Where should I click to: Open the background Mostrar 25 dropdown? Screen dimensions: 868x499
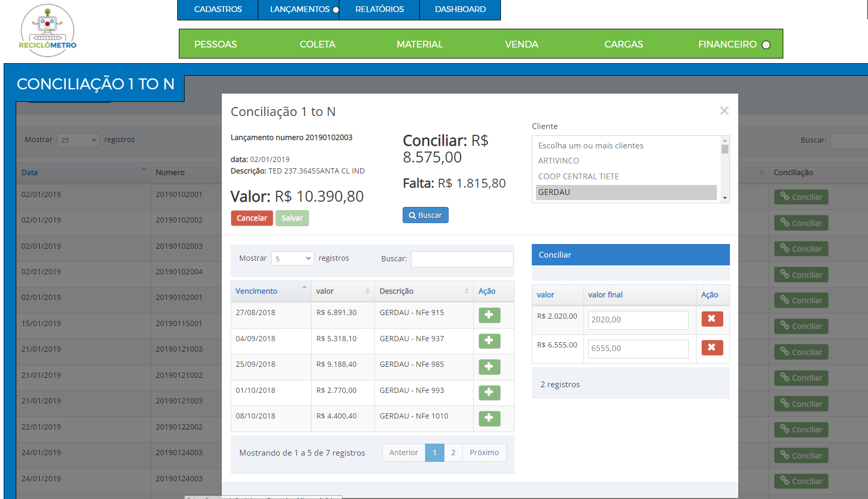coord(78,140)
